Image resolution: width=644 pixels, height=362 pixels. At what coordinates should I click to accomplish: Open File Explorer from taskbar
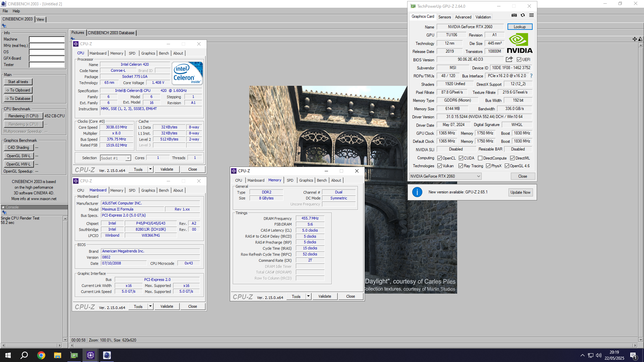click(58, 355)
